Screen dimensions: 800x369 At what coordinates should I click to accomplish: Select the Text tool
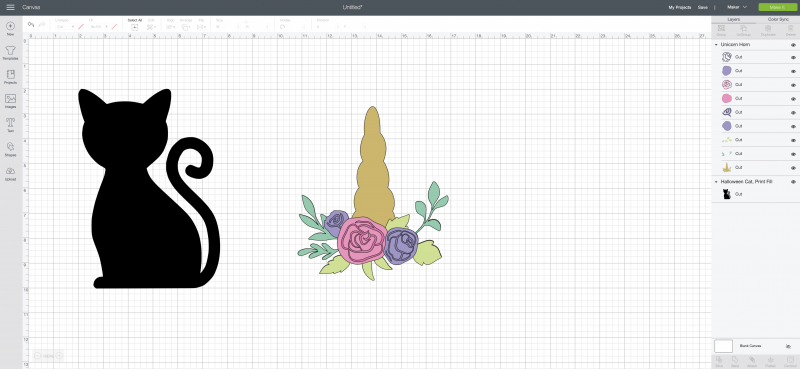10,125
